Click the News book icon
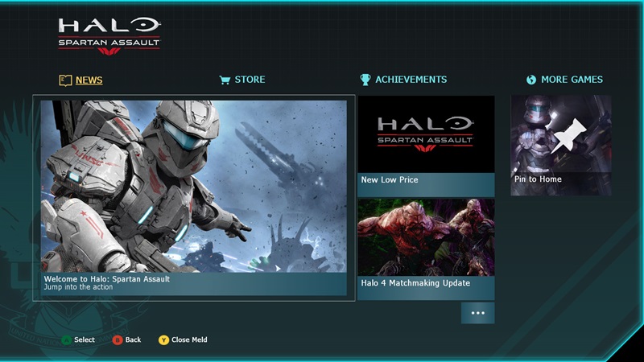Viewport: 644px width, 362px height. (65, 80)
